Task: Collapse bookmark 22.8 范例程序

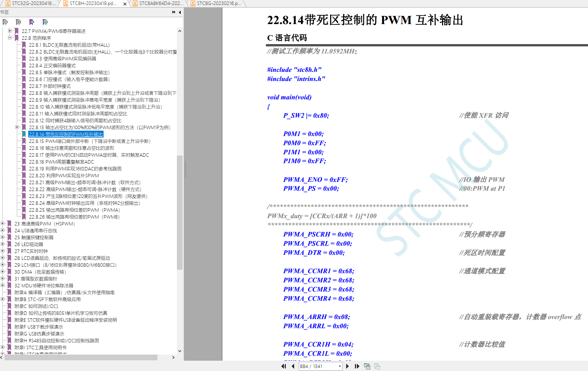Action: point(10,38)
